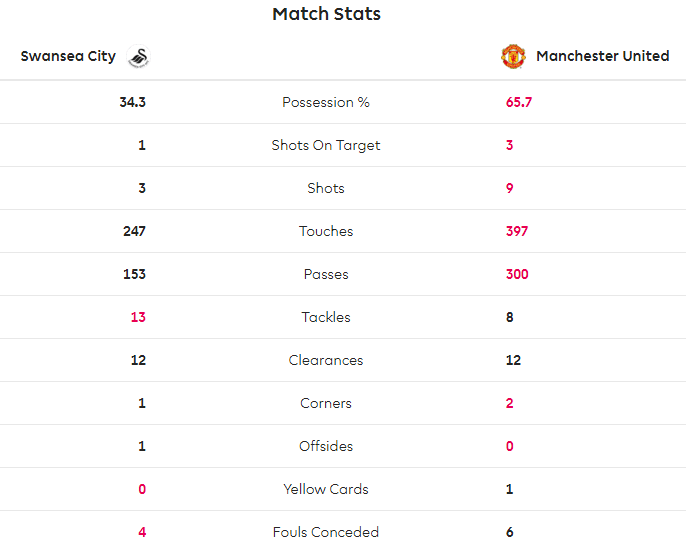Click Manchester United's 397 touches value

coord(516,231)
